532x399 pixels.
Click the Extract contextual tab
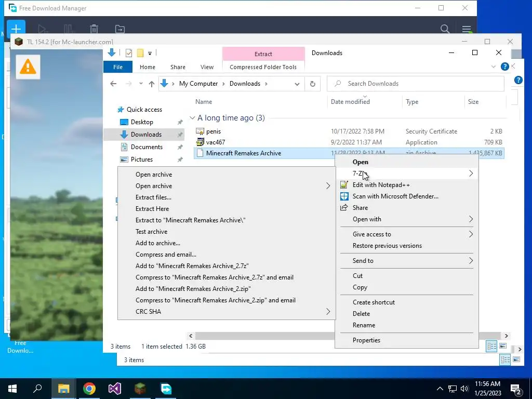(x=263, y=54)
